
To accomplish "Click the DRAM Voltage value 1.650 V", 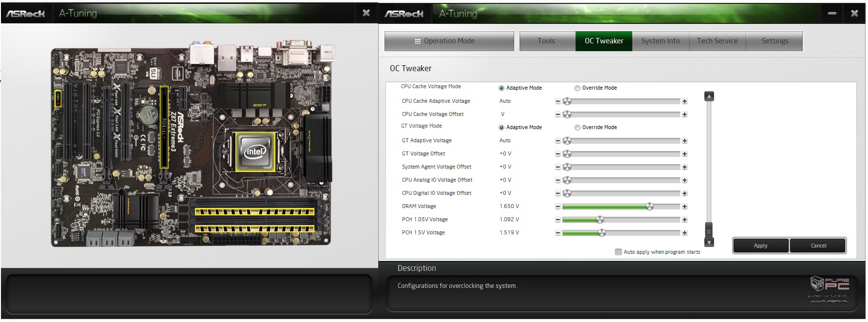I will [509, 207].
